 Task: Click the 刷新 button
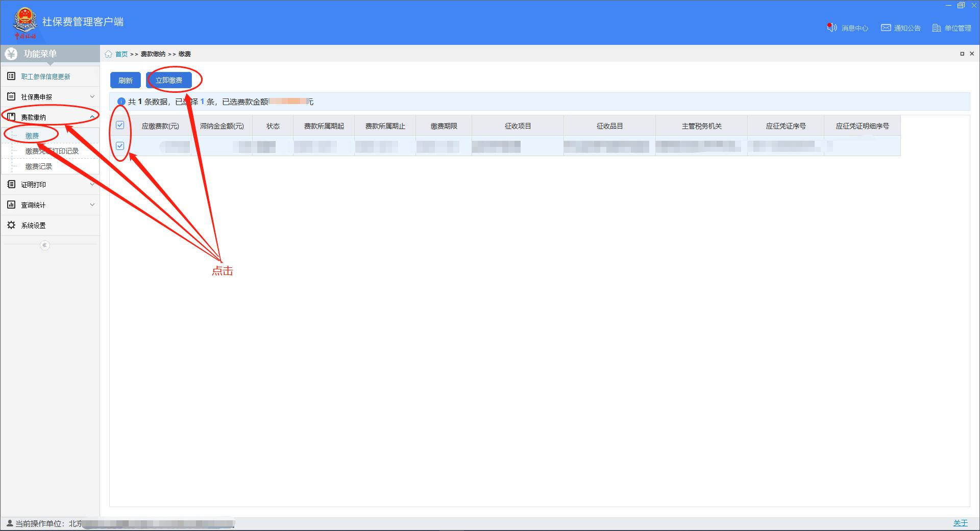coord(126,80)
